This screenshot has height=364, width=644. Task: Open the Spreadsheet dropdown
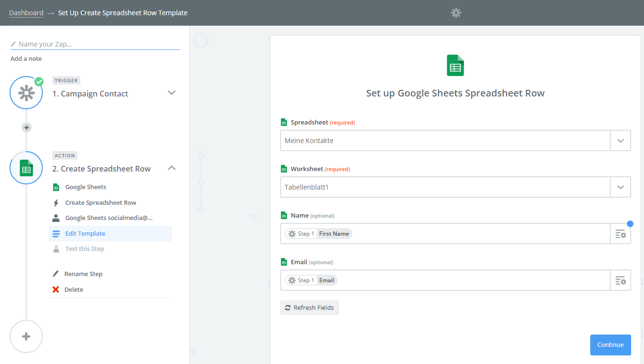coord(620,141)
